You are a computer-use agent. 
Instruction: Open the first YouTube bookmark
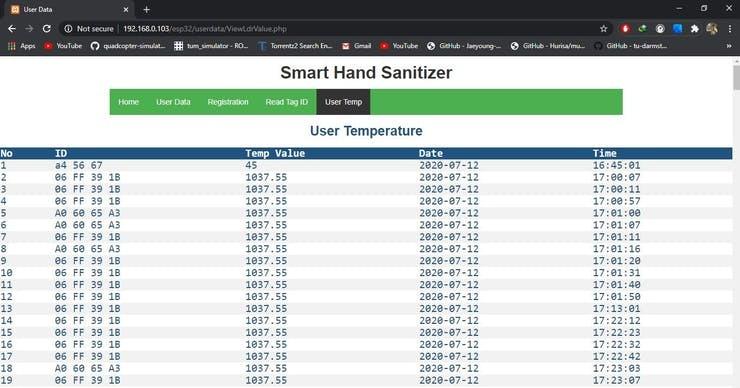coord(63,46)
